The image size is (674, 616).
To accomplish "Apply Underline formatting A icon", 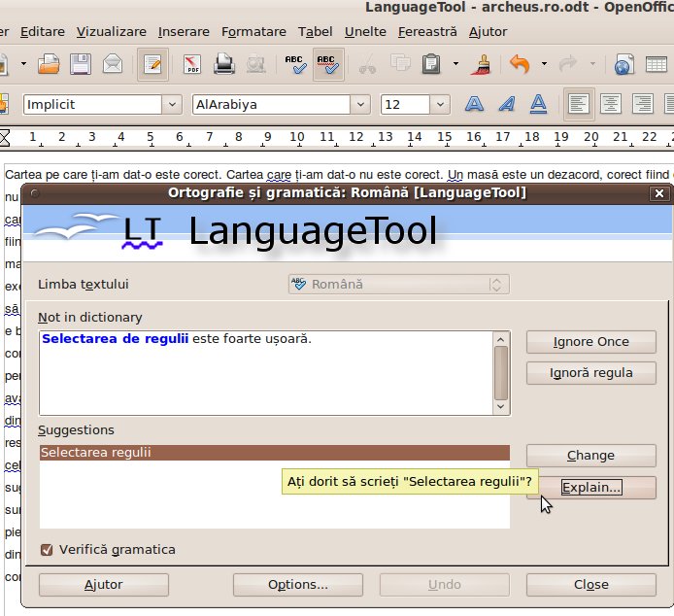I will coord(538,104).
